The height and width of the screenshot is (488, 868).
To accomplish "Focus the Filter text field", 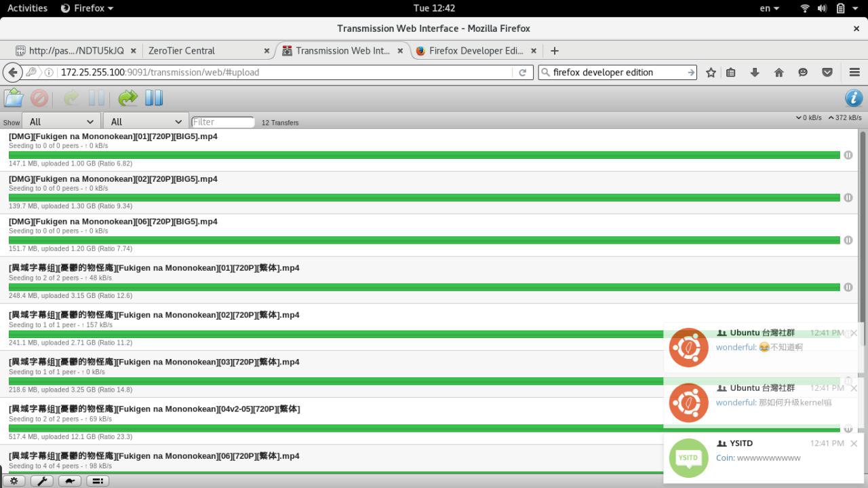I will pos(222,122).
